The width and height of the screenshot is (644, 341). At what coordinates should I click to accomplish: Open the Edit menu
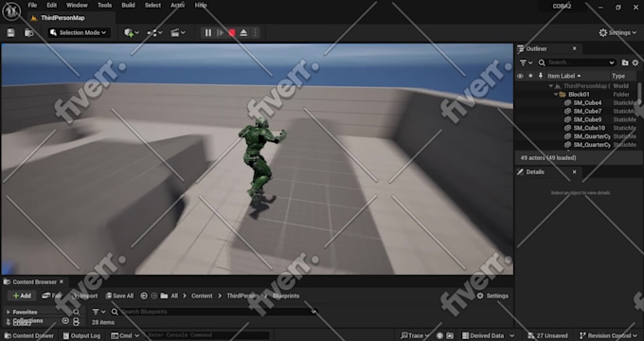coord(52,6)
